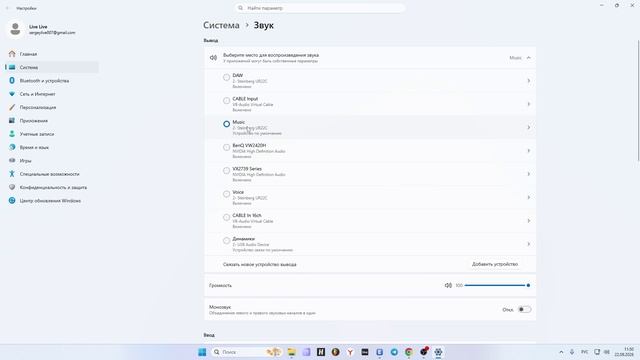
Task: Open CABLE In 16ch properties chevron
Action: pos(529,221)
